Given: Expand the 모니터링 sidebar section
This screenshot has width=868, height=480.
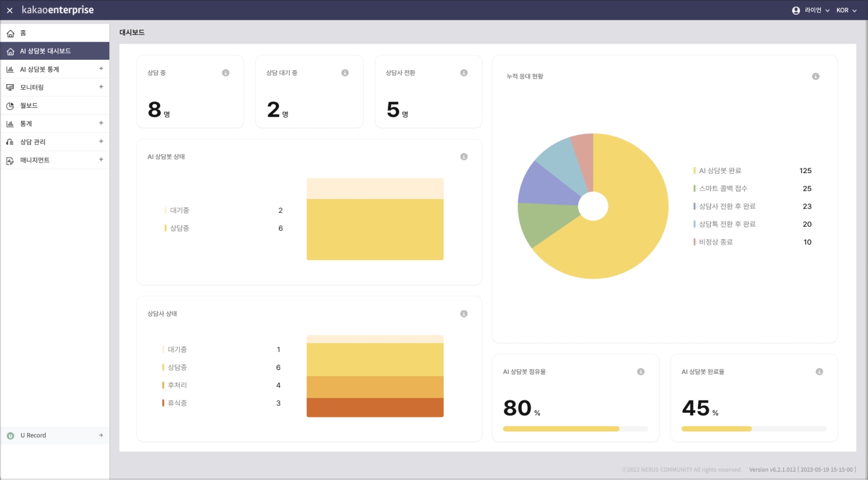Looking at the screenshot, I should (101, 87).
